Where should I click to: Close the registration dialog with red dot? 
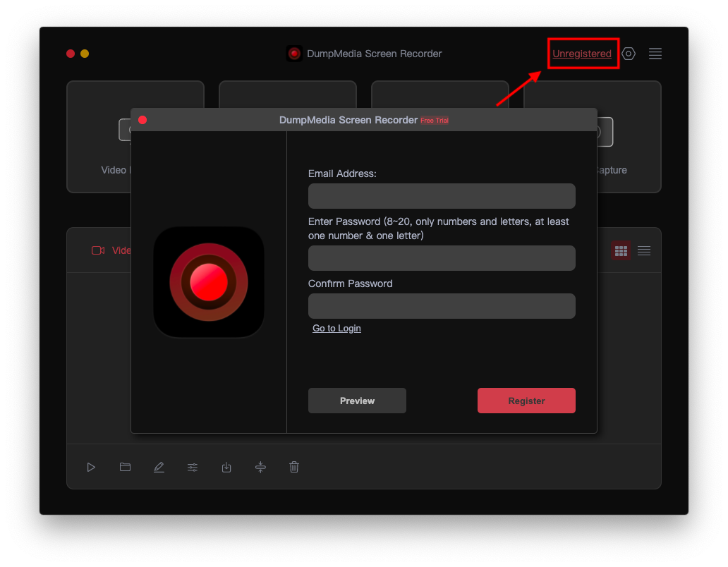[x=142, y=120]
